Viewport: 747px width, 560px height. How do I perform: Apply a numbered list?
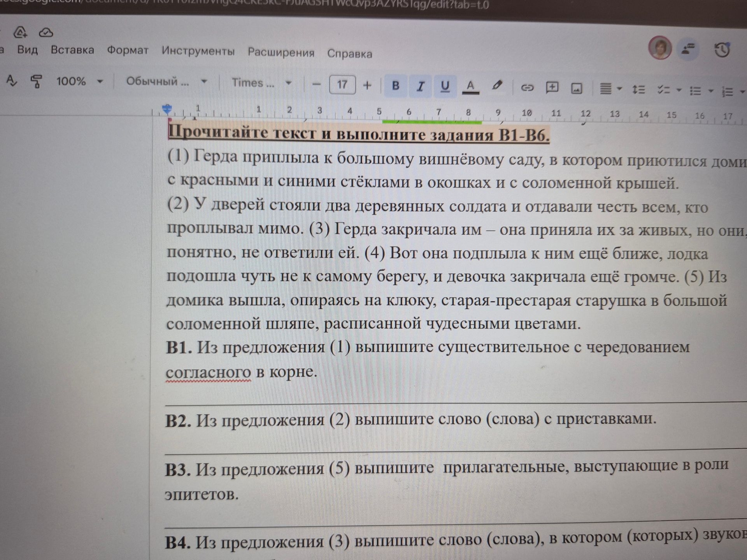(x=727, y=92)
